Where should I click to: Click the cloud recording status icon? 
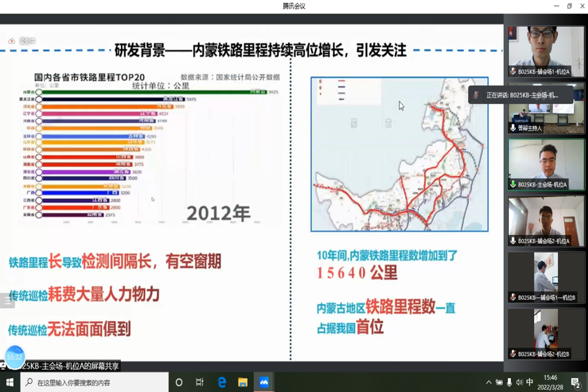pyautogui.click(x=11, y=41)
